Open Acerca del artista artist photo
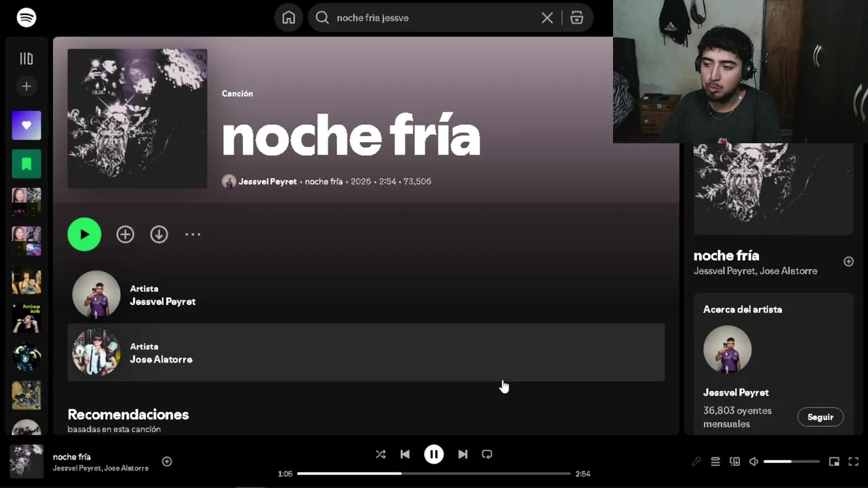This screenshot has height=488, width=868. (727, 350)
